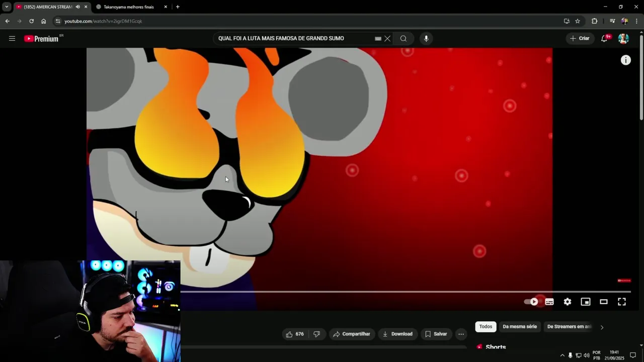Viewport: 644px width, 362px height.
Task: Open YouTube notifications bell
Action: (x=605, y=39)
